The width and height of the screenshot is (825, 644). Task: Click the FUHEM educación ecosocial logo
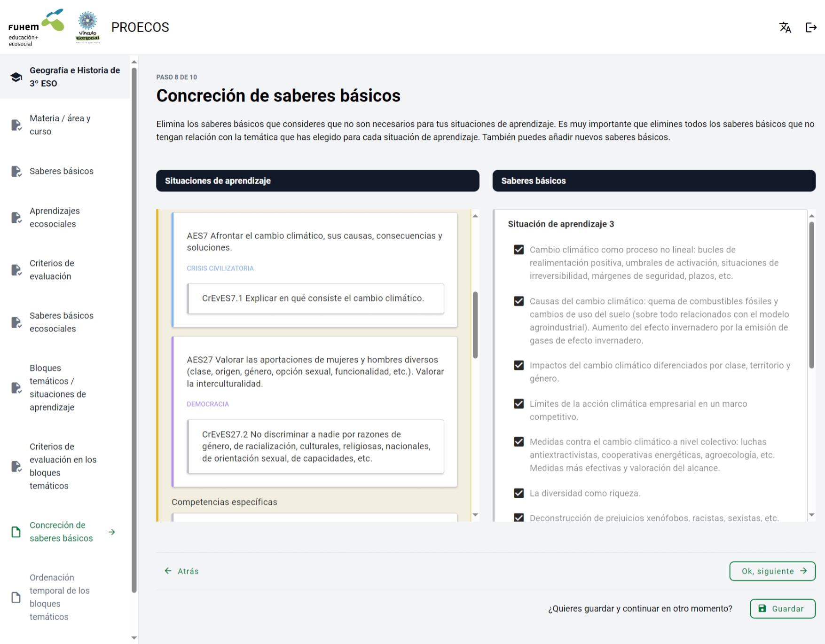36,27
